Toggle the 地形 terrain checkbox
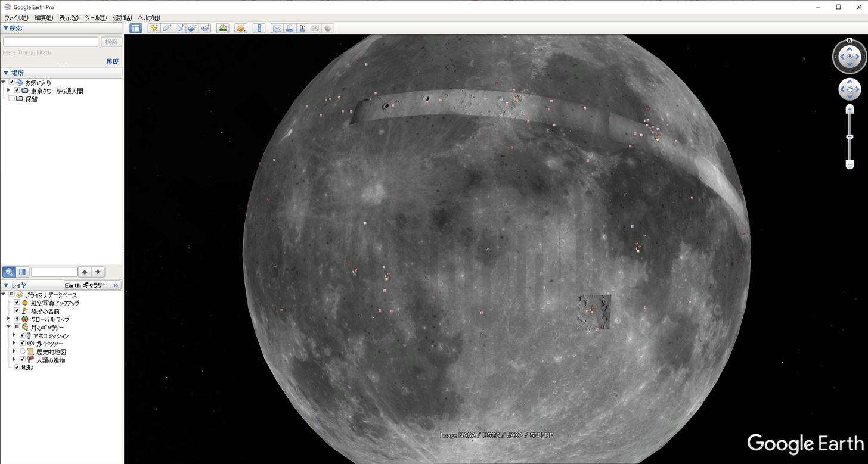Screen dimensions: 868x464 pyautogui.click(x=17, y=368)
